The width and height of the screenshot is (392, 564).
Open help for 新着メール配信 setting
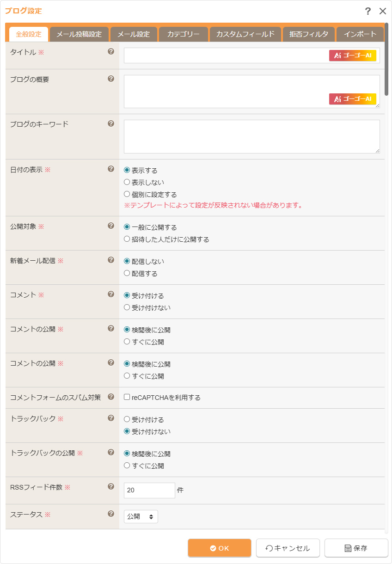pos(111,260)
